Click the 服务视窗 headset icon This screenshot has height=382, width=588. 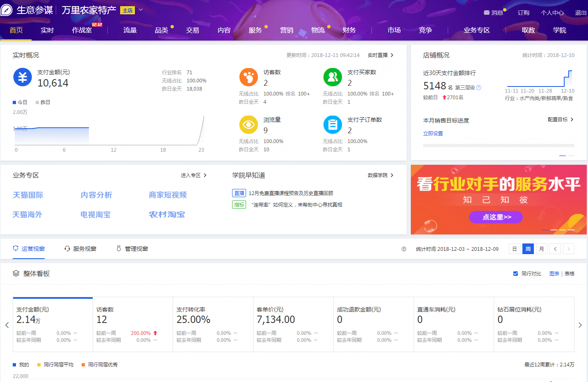pyautogui.click(x=67, y=248)
